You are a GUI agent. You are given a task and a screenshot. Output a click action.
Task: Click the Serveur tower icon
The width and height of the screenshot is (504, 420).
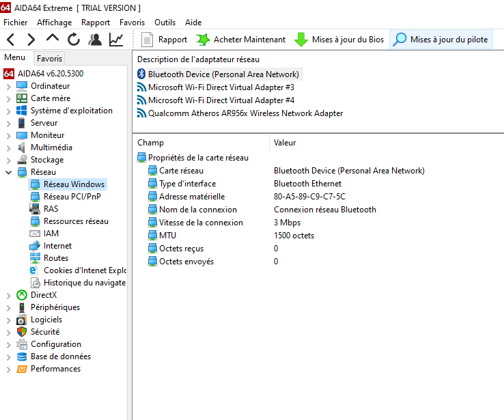[x=22, y=123]
